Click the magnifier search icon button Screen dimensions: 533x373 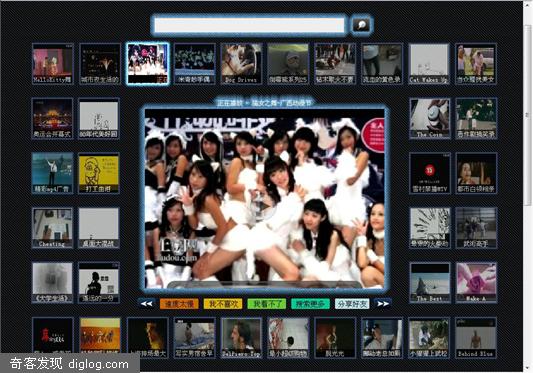pos(361,24)
